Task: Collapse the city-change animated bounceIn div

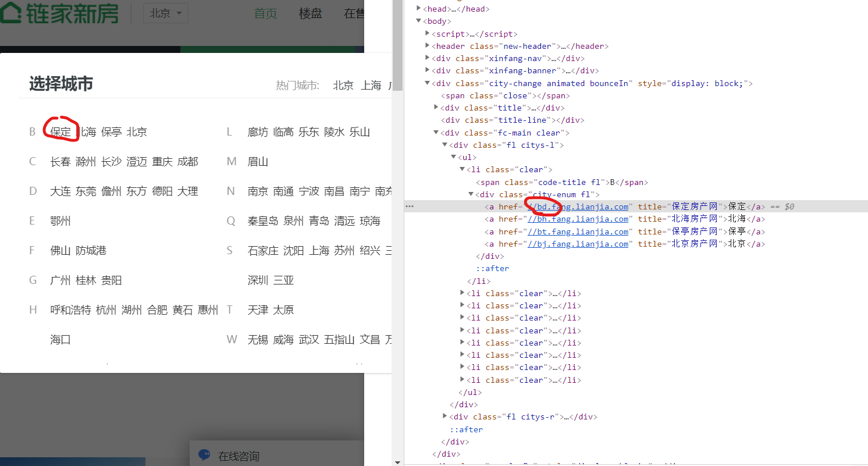Action: (428, 83)
